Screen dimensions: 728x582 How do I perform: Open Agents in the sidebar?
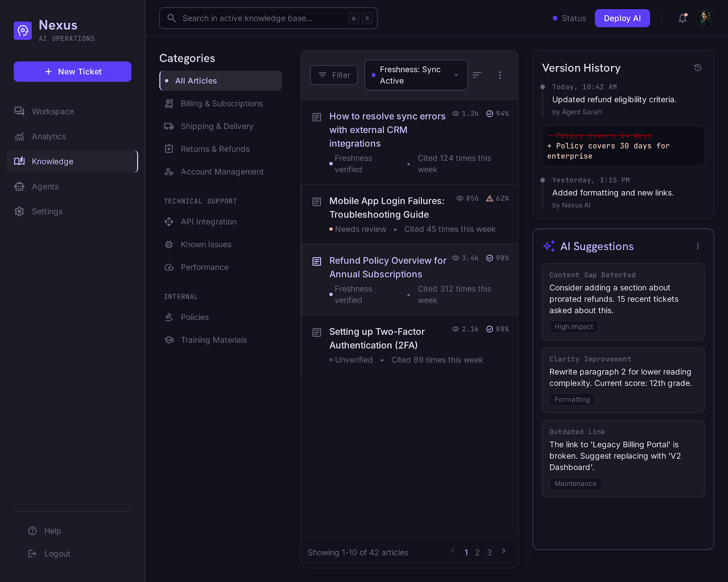click(72, 186)
